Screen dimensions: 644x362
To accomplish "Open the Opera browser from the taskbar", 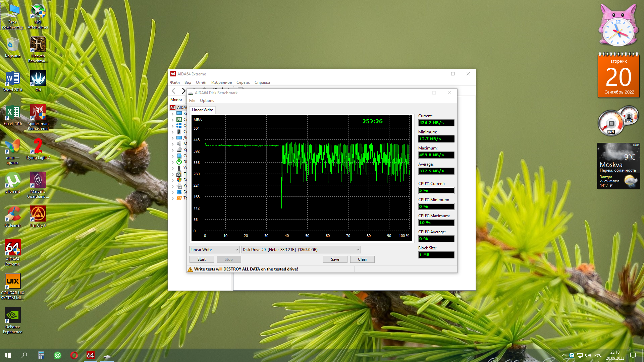I will pos(74,355).
